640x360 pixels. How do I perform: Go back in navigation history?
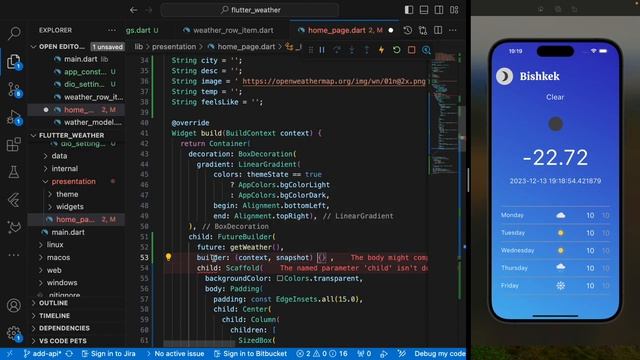133,10
